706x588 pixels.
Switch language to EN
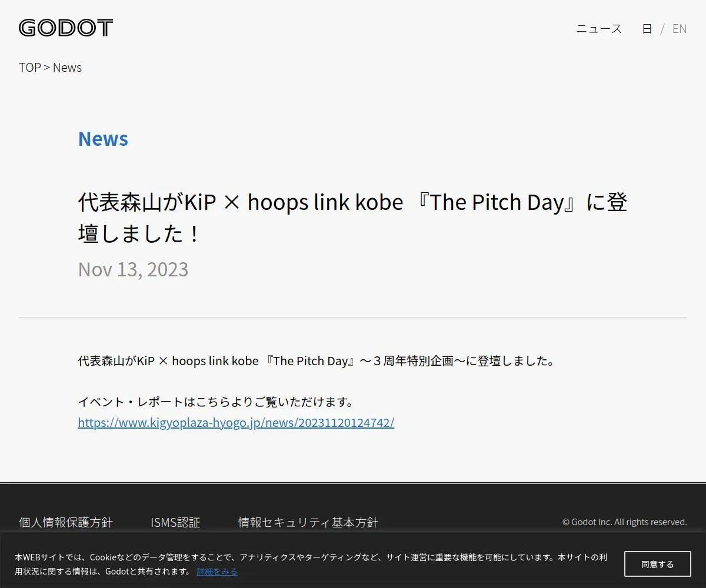tap(680, 28)
